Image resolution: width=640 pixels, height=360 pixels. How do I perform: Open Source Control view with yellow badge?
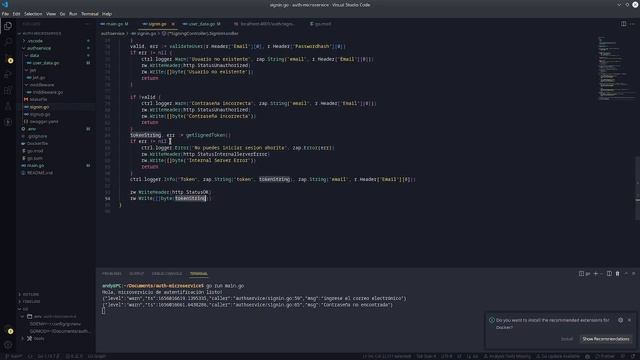pyautogui.click(x=8, y=59)
